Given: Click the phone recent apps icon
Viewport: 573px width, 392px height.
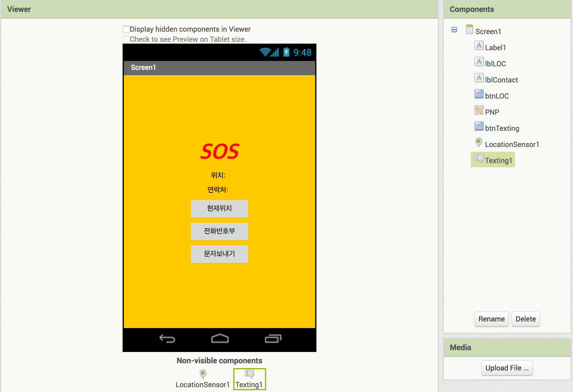Looking at the screenshot, I should pyautogui.click(x=273, y=339).
